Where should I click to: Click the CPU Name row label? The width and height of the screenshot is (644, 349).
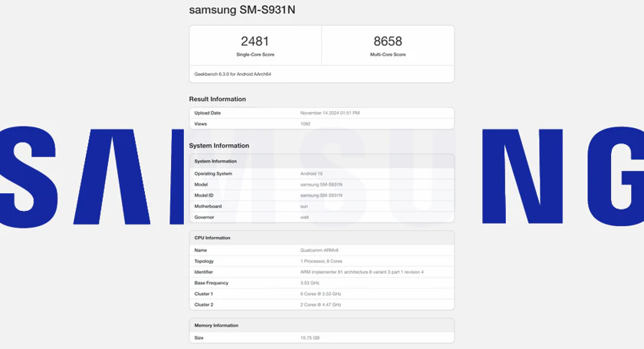pyautogui.click(x=200, y=250)
